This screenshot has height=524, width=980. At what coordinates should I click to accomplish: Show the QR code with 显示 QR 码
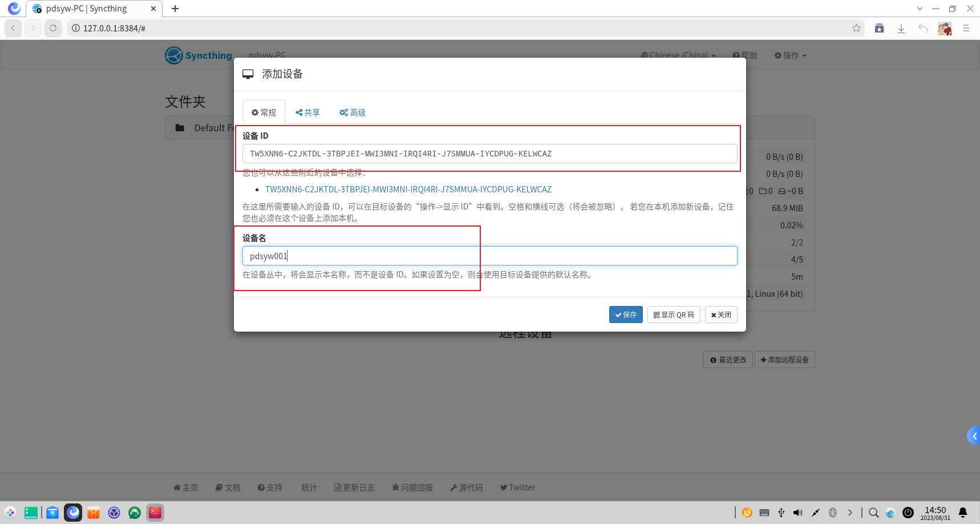coord(674,315)
